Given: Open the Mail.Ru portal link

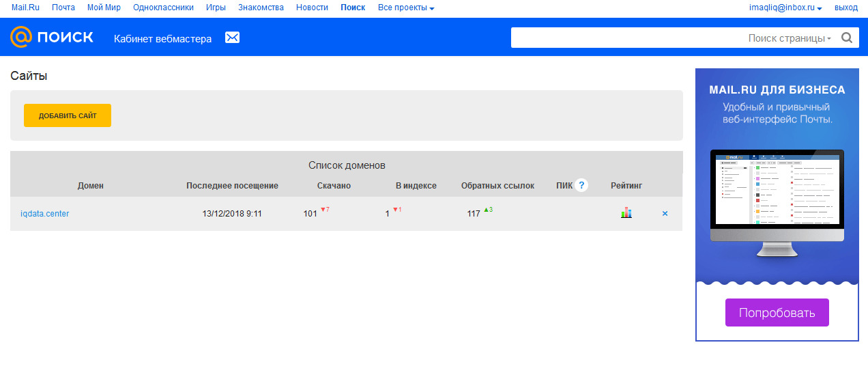Looking at the screenshot, I should 25,8.
